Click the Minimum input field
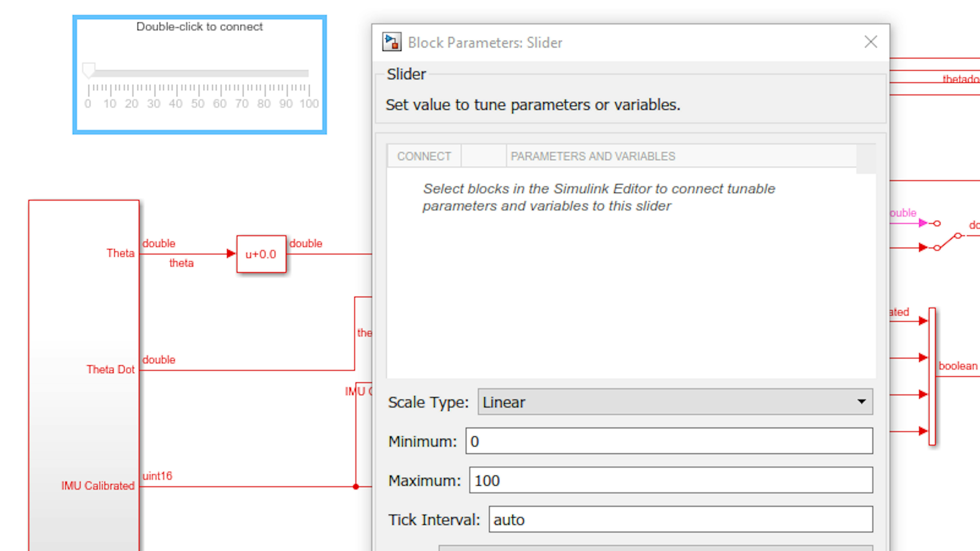Image resolution: width=980 pixels, height=551 pixels. pyautogui.click(x=669, y=441)
